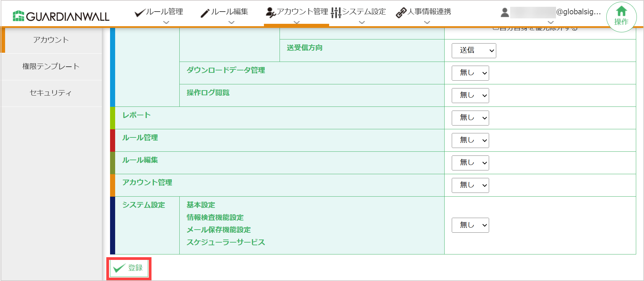644x281 pixels.
Task: Click the アカウント管理 user-wrench icon
Action: tap(270, 13)
